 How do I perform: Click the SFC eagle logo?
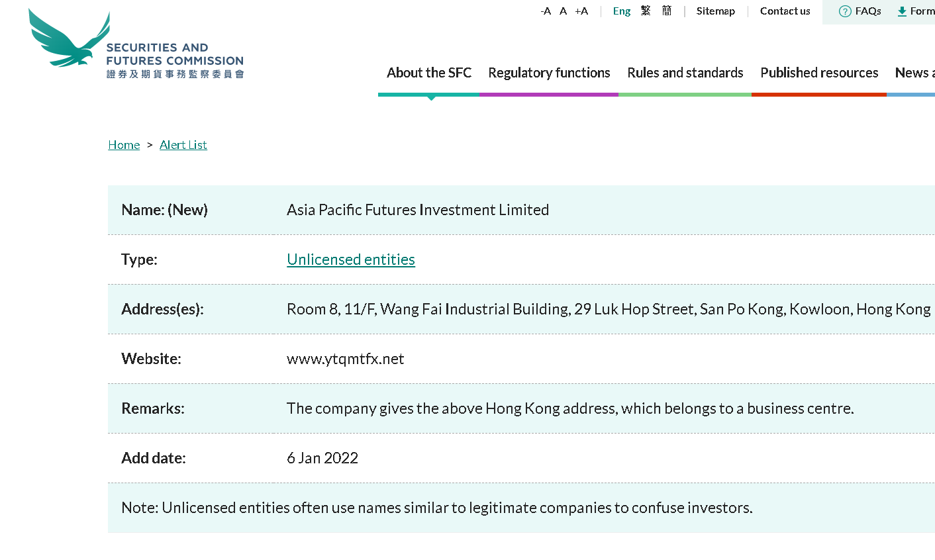click(70, 41)
